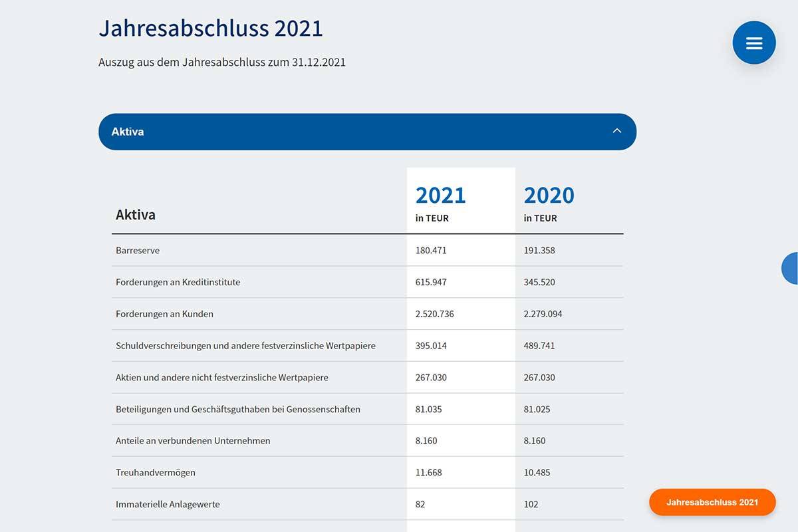The width and height of the screenshot is (798, 532).
Task: Click the value 11.668
Action: coord(429,473)
